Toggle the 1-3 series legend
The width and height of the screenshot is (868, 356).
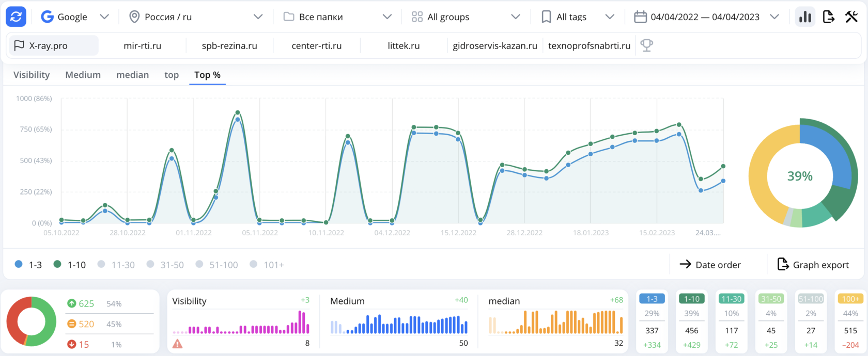click(x=28, y=265)
